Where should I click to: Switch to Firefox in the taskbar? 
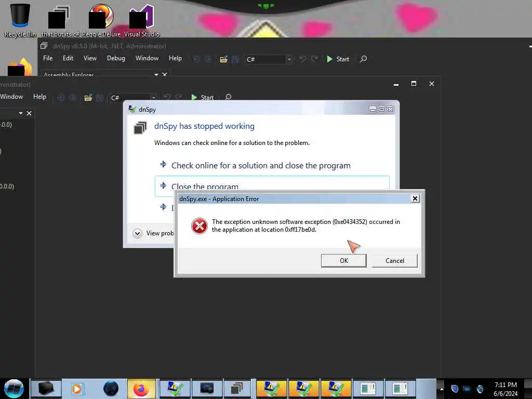point(141,389)
